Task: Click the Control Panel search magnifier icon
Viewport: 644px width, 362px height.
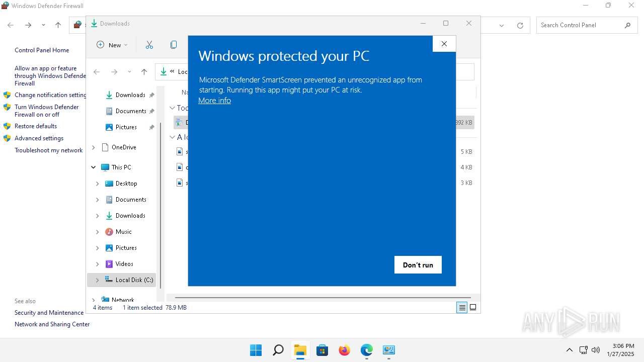Action: pyautogui.click(x=627, y=25)
